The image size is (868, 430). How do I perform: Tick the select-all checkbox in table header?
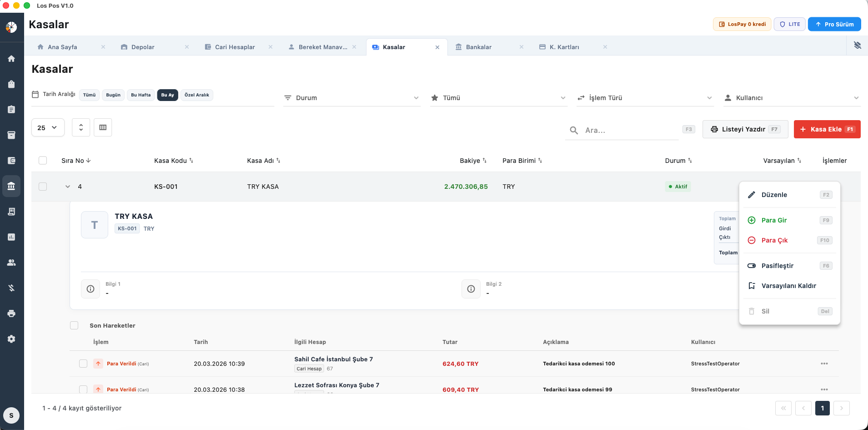pyautogui.click(x=43, y=161)
